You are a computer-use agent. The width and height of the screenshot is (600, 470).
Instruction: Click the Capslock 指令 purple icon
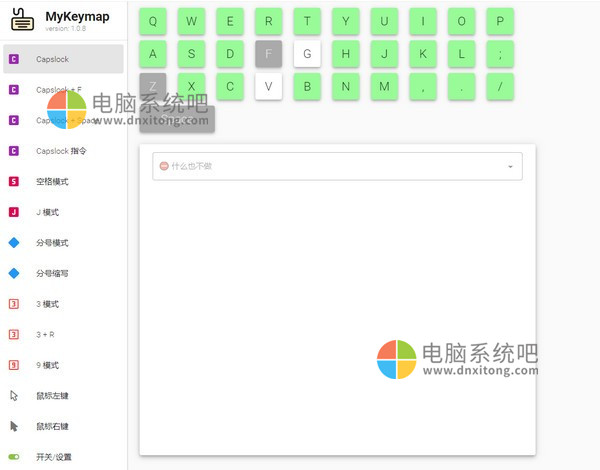point(14,151)
